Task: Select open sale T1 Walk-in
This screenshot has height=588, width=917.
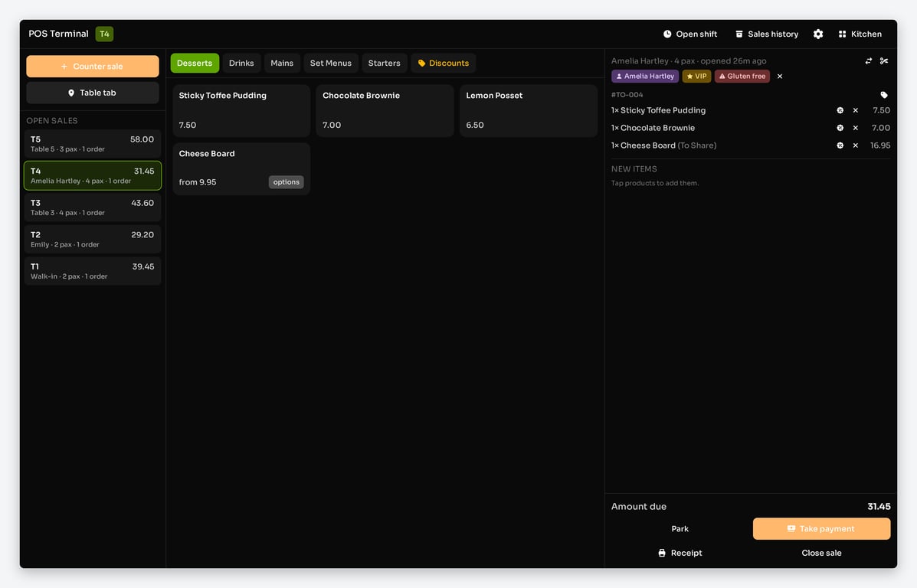Action: click(93, 270)
